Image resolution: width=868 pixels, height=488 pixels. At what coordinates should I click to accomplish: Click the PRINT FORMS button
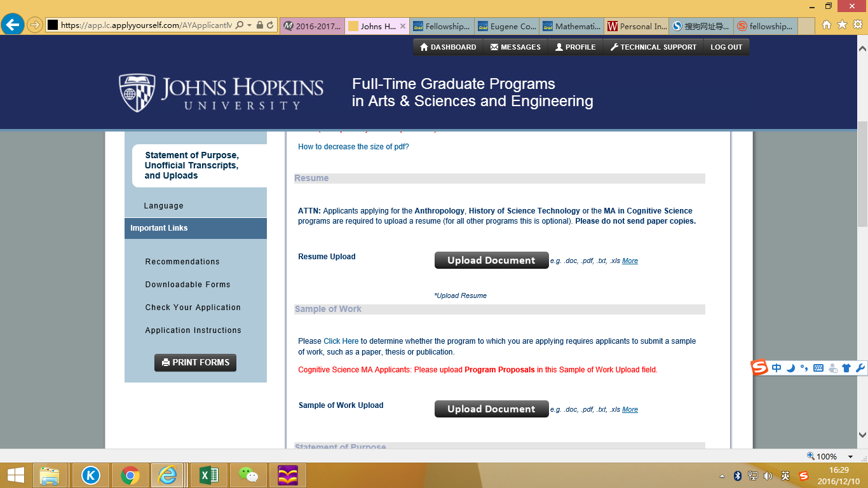[195, 362]
